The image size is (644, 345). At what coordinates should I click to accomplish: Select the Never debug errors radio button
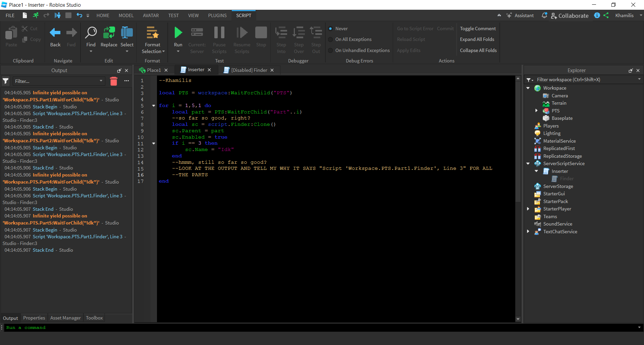[331, 29]
